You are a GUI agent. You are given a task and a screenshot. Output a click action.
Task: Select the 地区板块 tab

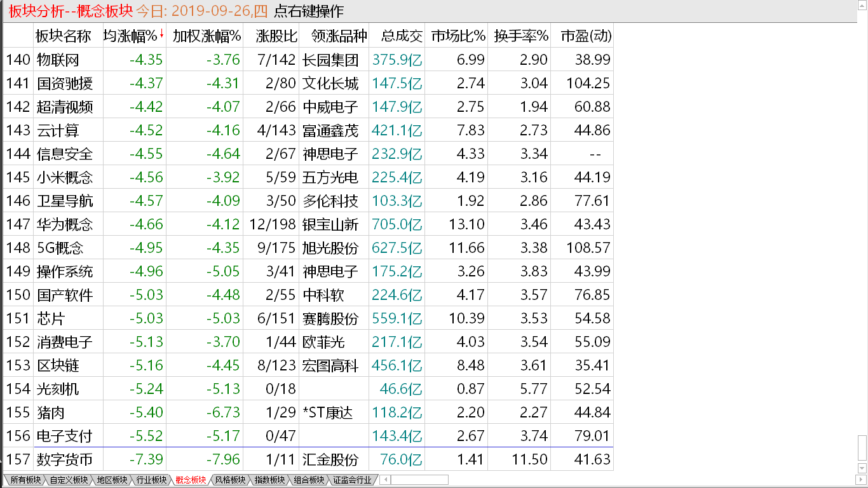[x=111, y=480]
